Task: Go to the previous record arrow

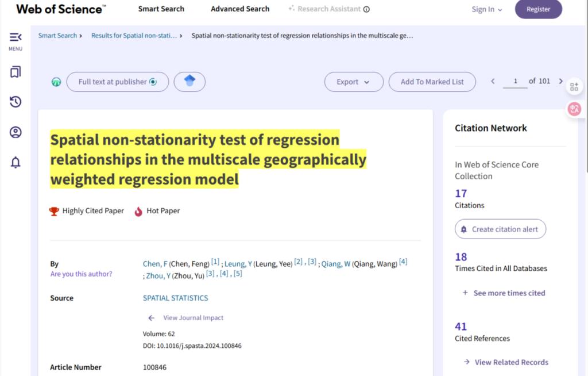Action: [x=493, y=82]
